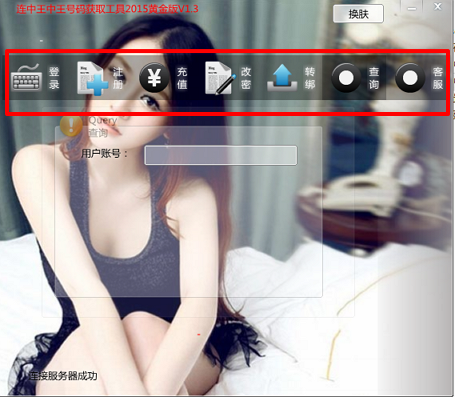
Task: Click the yen symbol 充值 icon
Action: pyautogui.click(x=154, y=78)
